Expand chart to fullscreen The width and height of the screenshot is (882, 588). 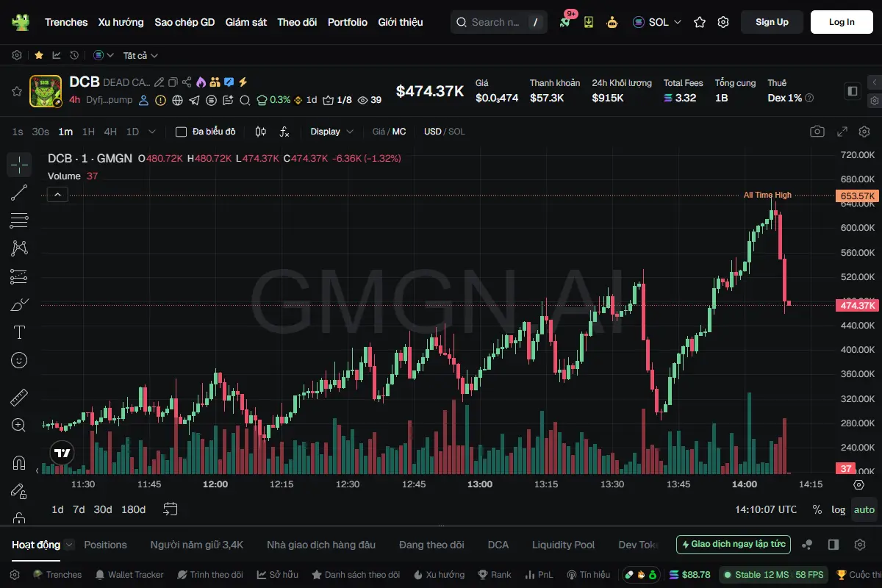coord(842,132)
